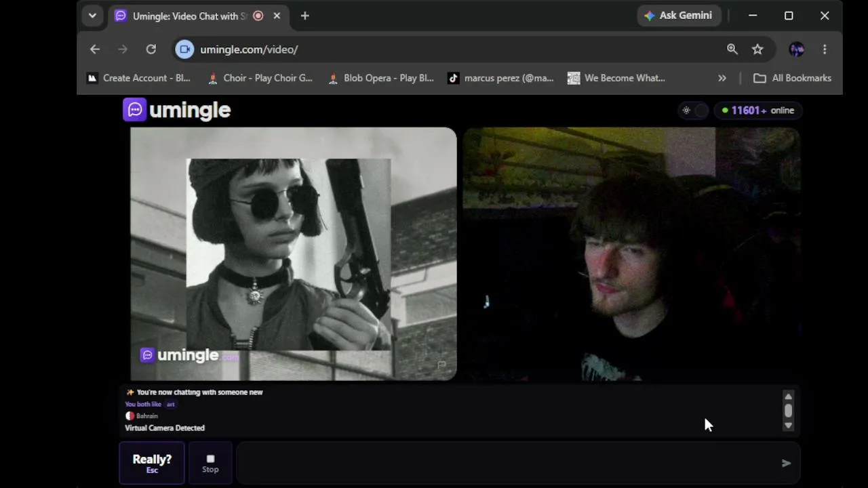Click the umingle logo in the header
Viewport: 868px width, 488px height.
click(x=177, y=110)
